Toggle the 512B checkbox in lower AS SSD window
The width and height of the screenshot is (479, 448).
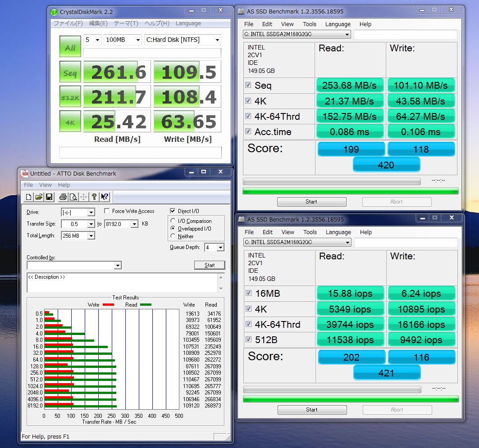249,339
